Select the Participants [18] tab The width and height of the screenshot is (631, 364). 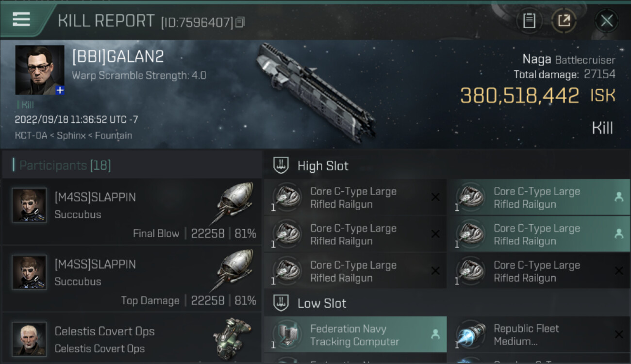click(x=65, y=165)
